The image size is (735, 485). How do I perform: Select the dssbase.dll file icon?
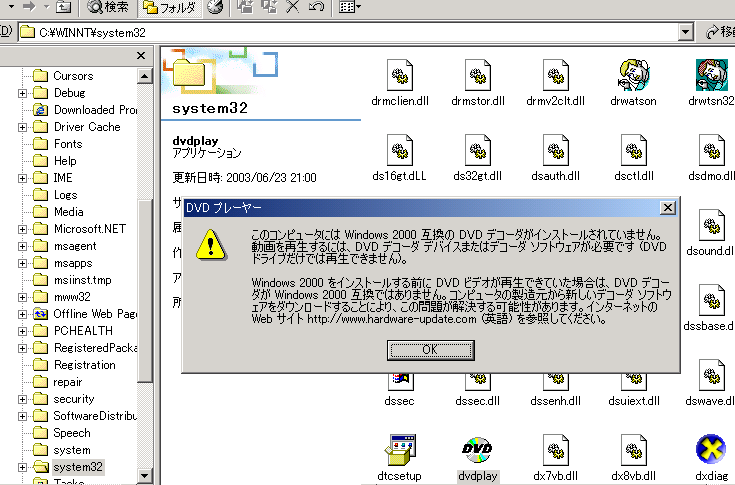click(x=712, y=300)
